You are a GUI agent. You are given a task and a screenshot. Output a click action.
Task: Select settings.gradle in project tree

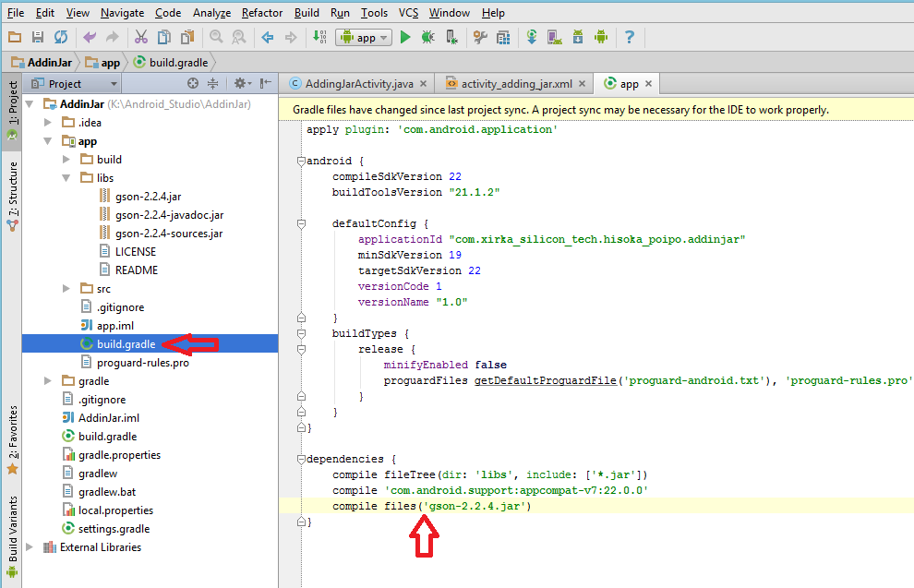pos(114,529)
